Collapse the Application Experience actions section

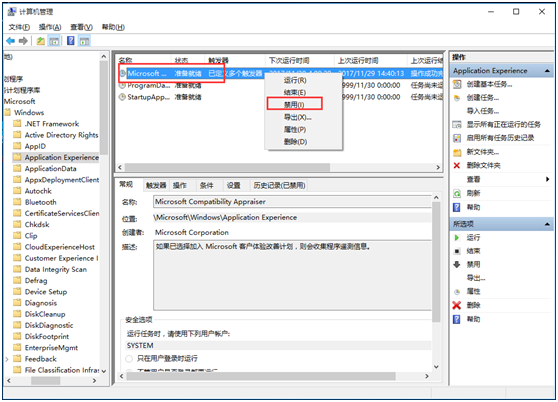(547, 71)
